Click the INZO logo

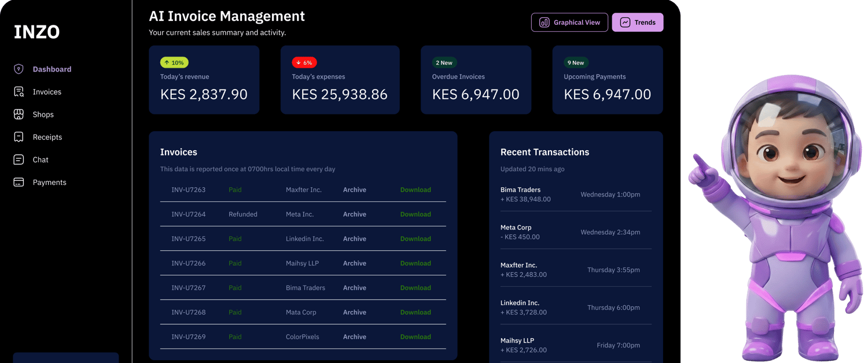36,32
